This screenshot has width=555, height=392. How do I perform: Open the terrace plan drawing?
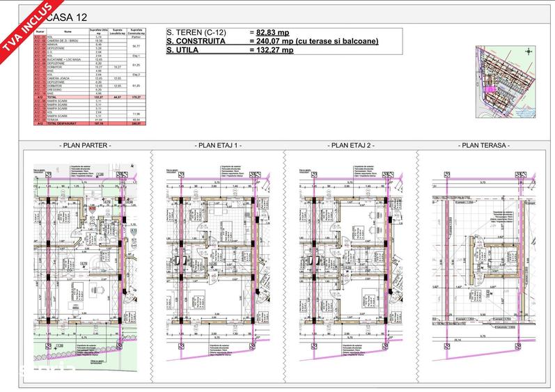pyautogui.click(x=484, y=265)
